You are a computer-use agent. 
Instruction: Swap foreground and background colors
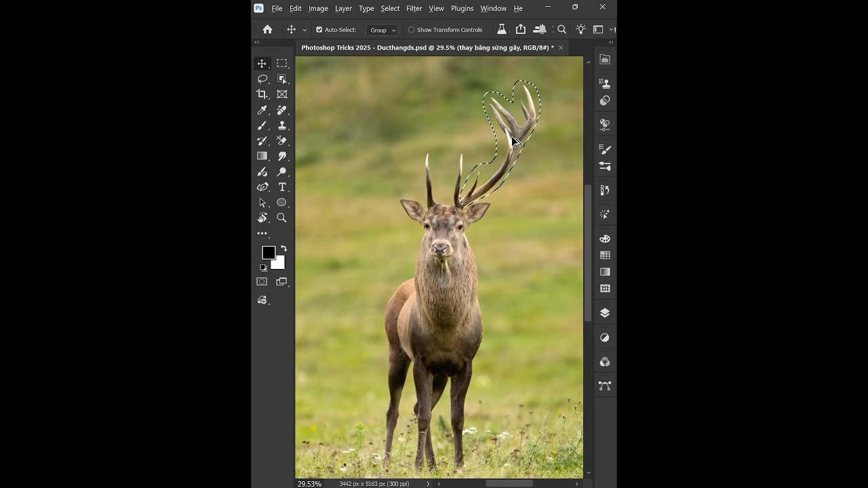[283, 248]
